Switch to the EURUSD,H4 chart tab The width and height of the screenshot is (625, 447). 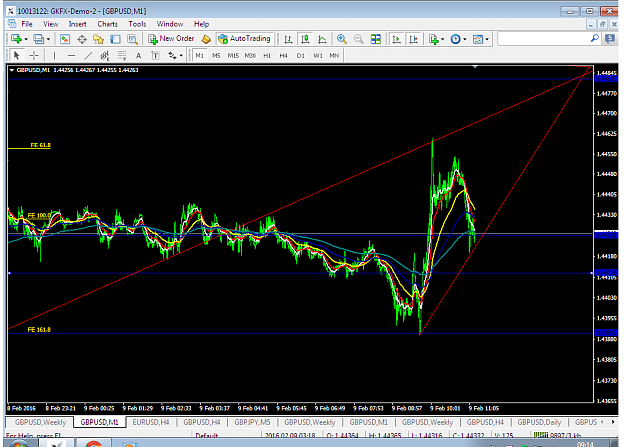[x=151, y=422]
